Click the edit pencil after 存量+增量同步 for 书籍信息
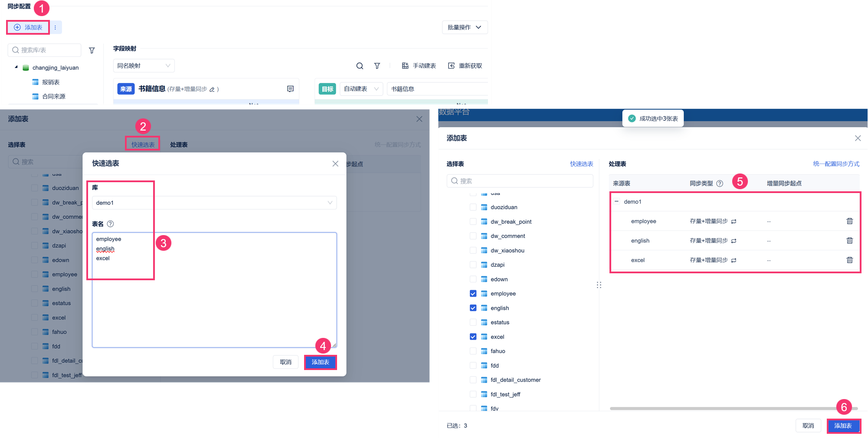 212,89
